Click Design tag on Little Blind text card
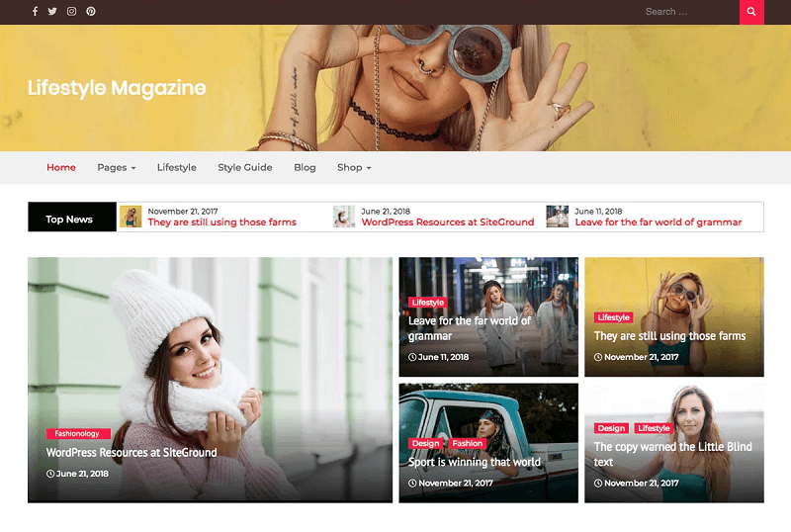The width and height of the screenshot is (791, 532). (x=611, y=428)
